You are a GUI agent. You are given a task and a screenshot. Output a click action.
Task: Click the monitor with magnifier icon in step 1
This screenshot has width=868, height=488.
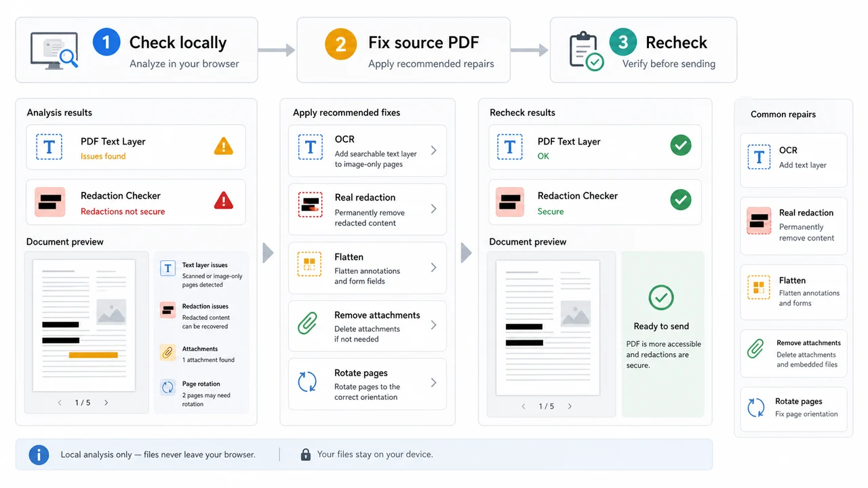click(x=54, y=50)
